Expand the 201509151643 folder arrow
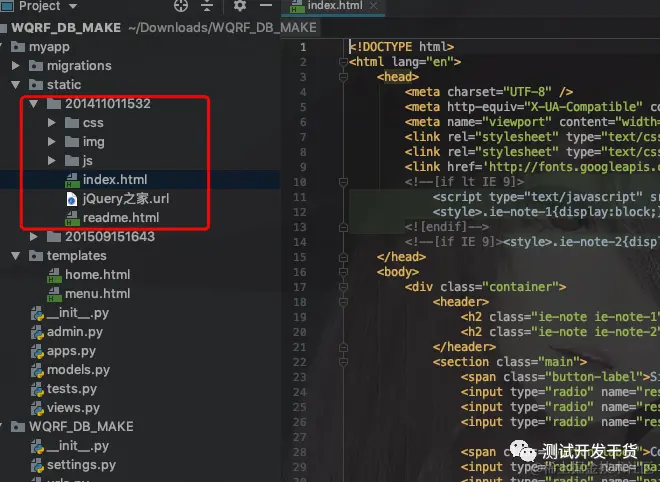 point(34,237)
